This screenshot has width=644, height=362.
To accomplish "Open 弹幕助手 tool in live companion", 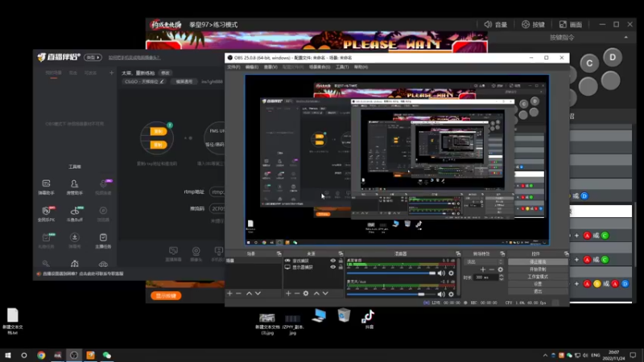I will [x=46, y=187].
